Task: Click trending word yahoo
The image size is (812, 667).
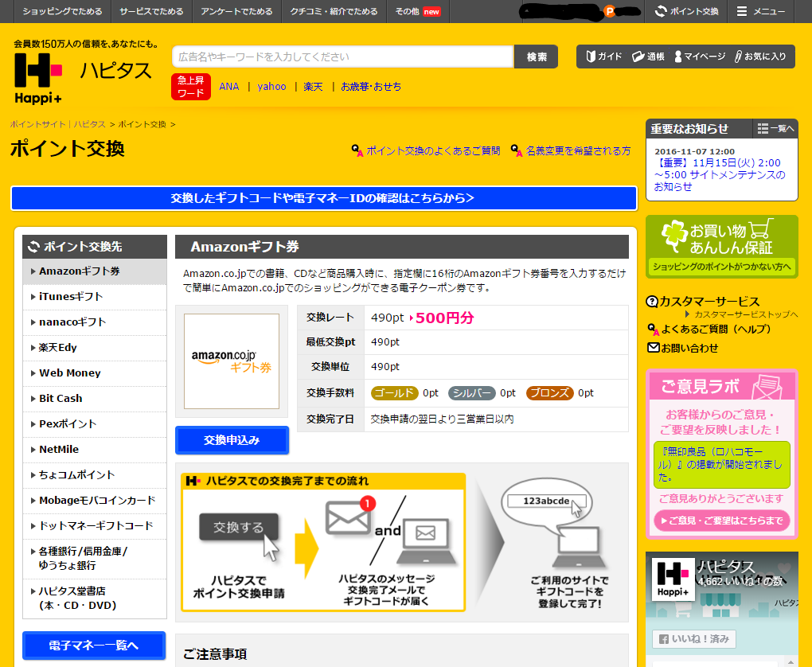Action: [272, 87]
